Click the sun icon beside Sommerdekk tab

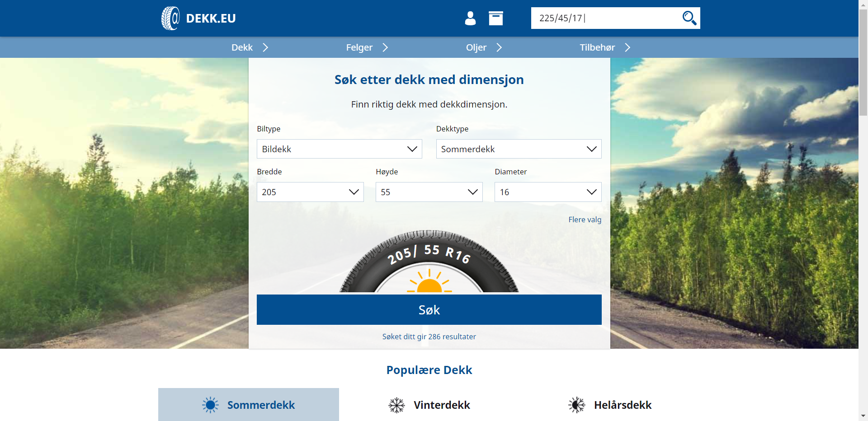(x=210, y=405)
